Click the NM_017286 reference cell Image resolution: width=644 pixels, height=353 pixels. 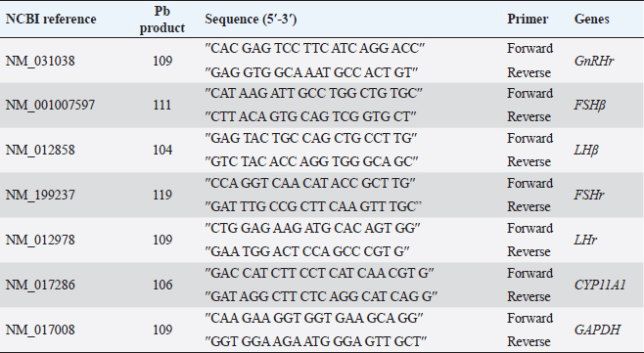click(40, 285)
